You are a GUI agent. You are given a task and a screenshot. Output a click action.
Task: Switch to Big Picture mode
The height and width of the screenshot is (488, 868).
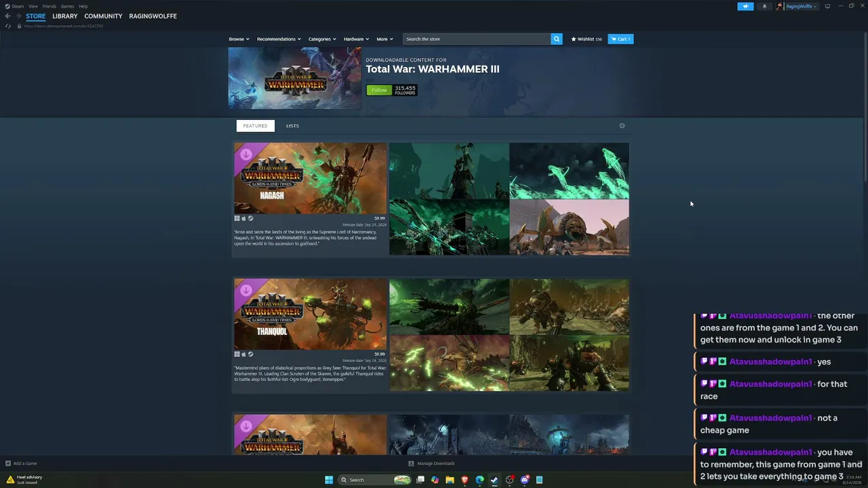click(x=827, y=6)
